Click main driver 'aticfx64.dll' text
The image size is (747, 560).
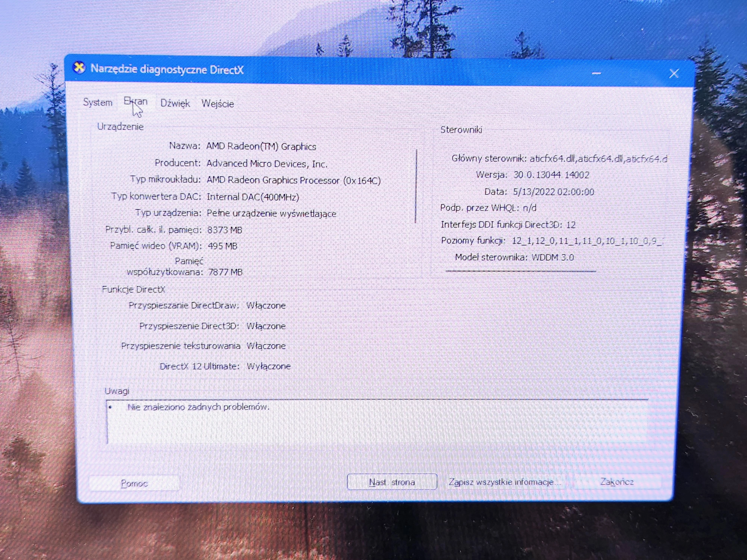tap(598, 159)
